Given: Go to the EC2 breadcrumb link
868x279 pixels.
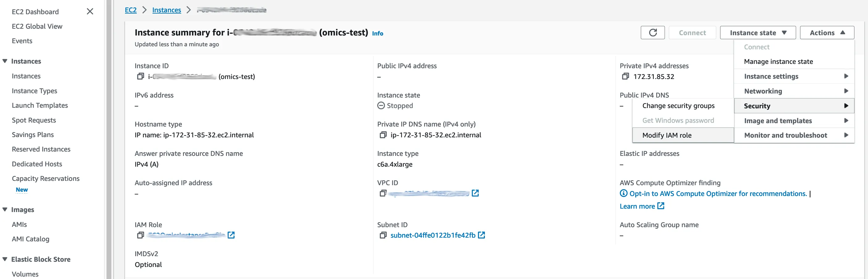Looking at the screenshot, I should [131, 10].
